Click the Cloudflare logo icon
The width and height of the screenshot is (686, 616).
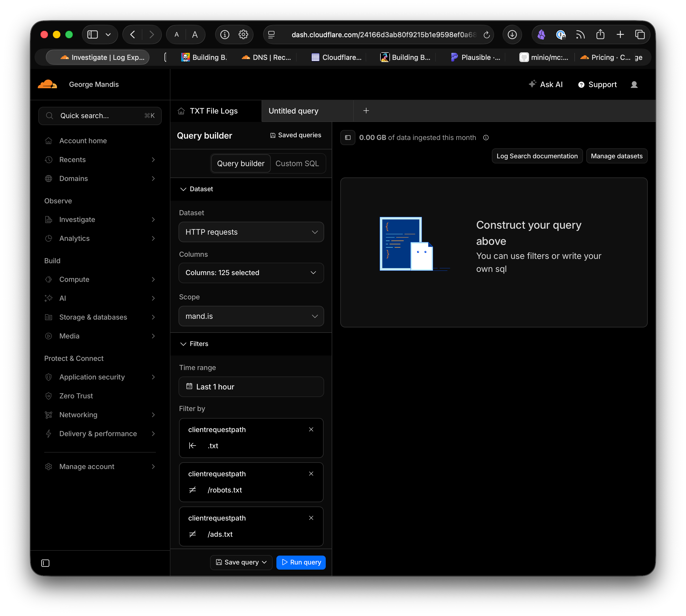click(x=47, y=84)
